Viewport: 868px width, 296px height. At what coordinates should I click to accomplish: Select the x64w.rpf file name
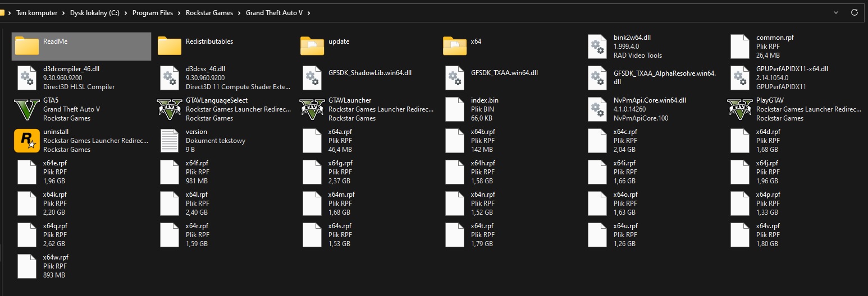(x=56, y=257)
